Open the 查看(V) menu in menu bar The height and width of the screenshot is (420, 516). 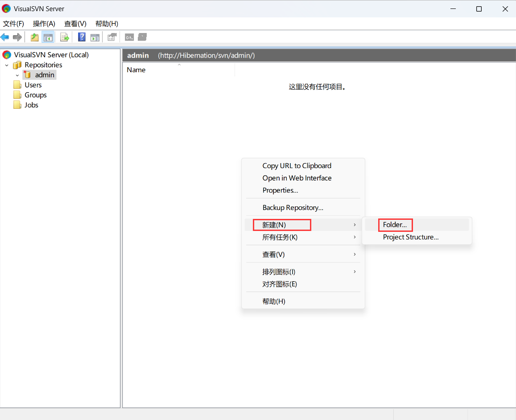coord(75,24)
